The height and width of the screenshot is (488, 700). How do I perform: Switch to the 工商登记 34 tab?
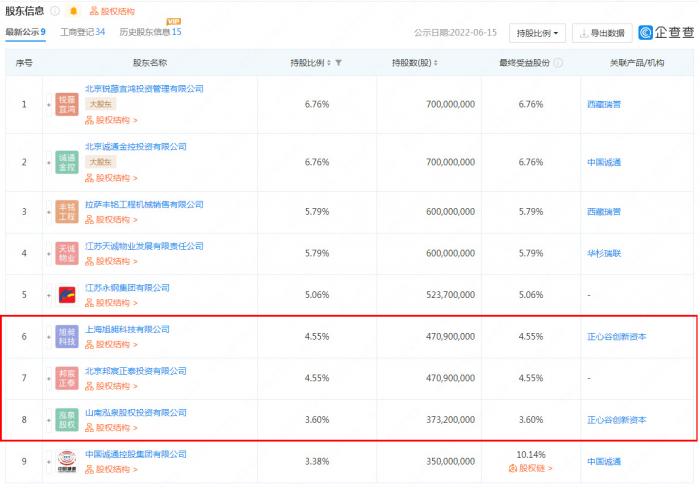pos(83,32)
